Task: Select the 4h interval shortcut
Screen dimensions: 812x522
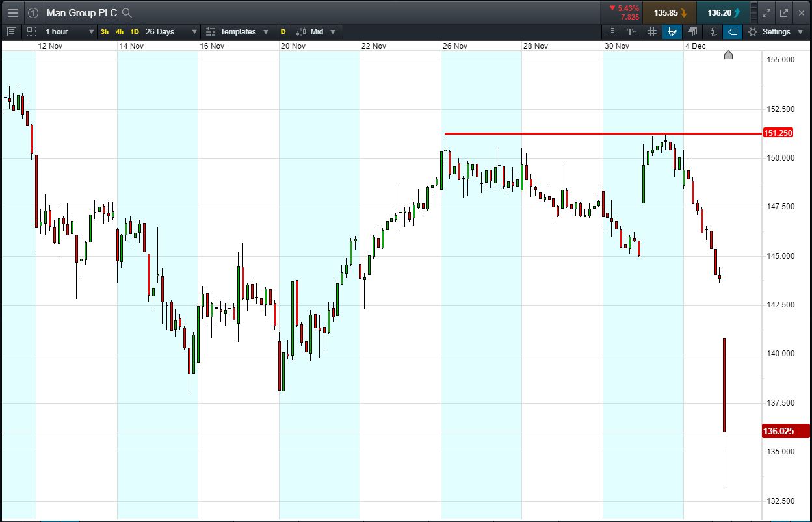Action: (x=120, y=31)
